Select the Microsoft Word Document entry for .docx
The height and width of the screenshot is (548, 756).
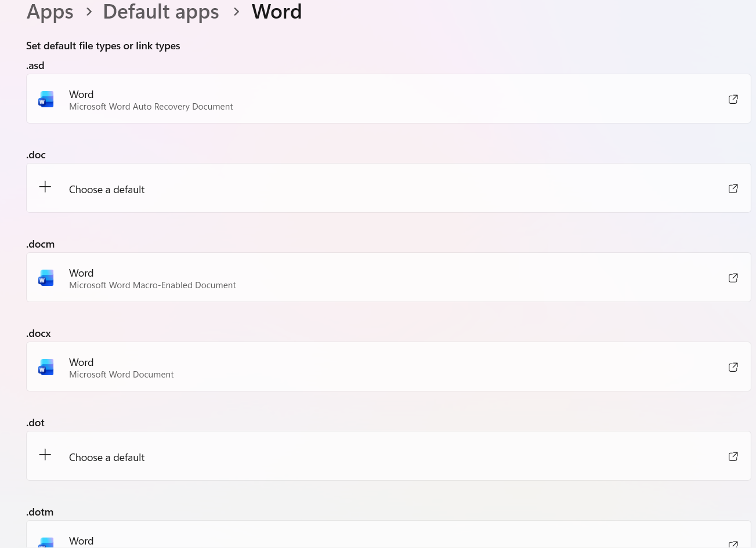tap(348, 366)
